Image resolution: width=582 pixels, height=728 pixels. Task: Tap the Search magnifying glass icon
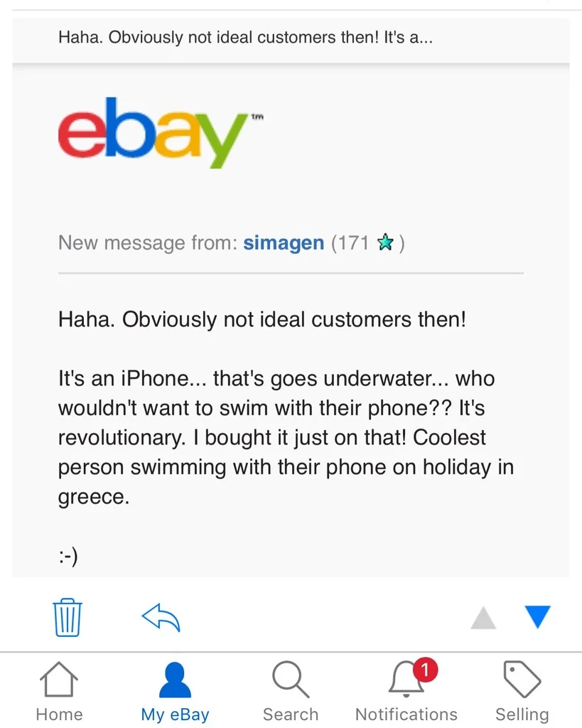[291, 680]
